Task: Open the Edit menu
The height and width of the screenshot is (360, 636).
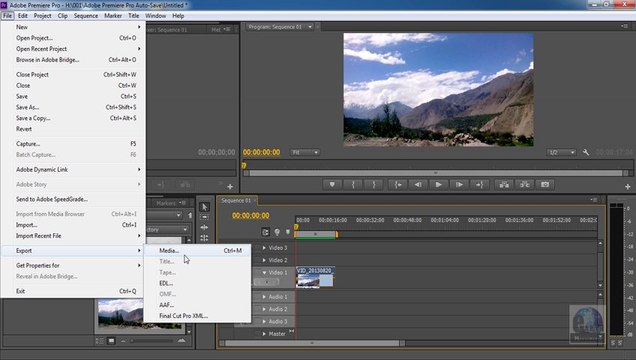Action: 23,16
